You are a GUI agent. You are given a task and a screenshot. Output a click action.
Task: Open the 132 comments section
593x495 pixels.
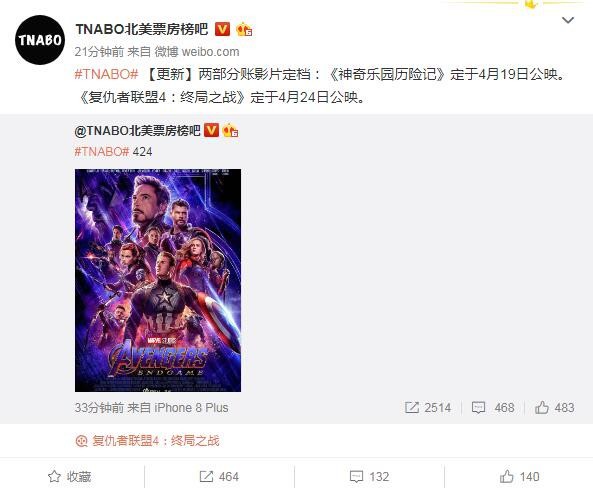369,477
